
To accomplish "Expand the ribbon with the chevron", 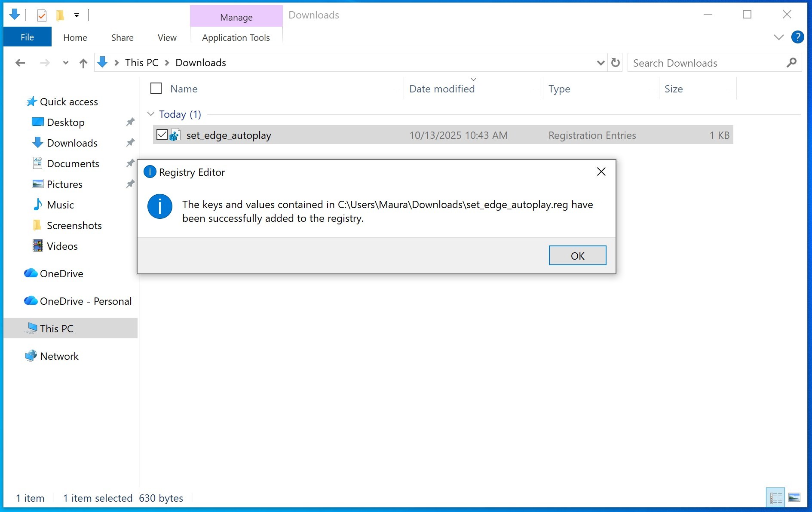I will coord(778,37).
